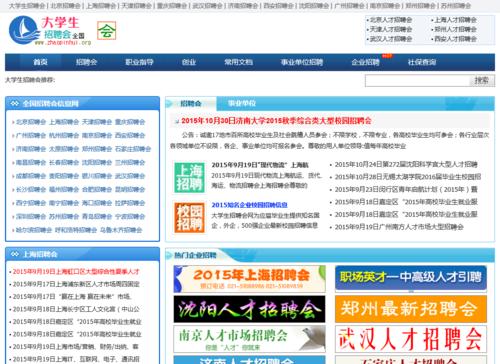Open the 2015年10月24日第272届沈阳 item

point(406,164)
